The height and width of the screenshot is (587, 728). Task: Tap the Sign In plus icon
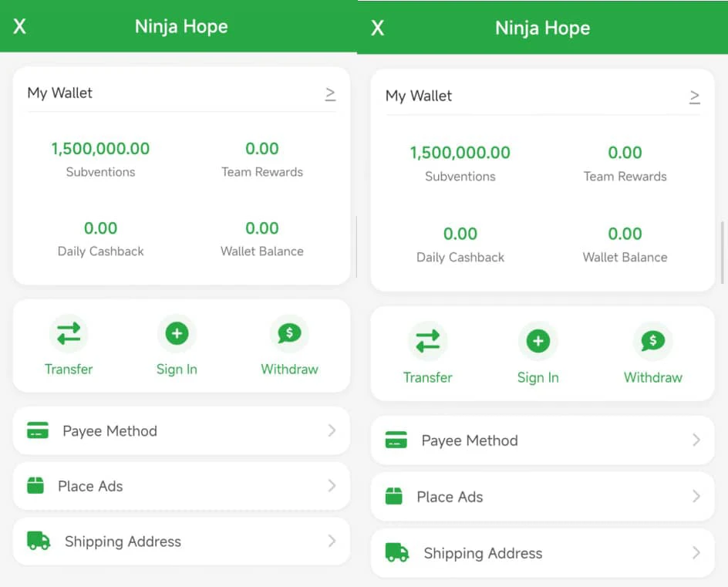[177, 333]
